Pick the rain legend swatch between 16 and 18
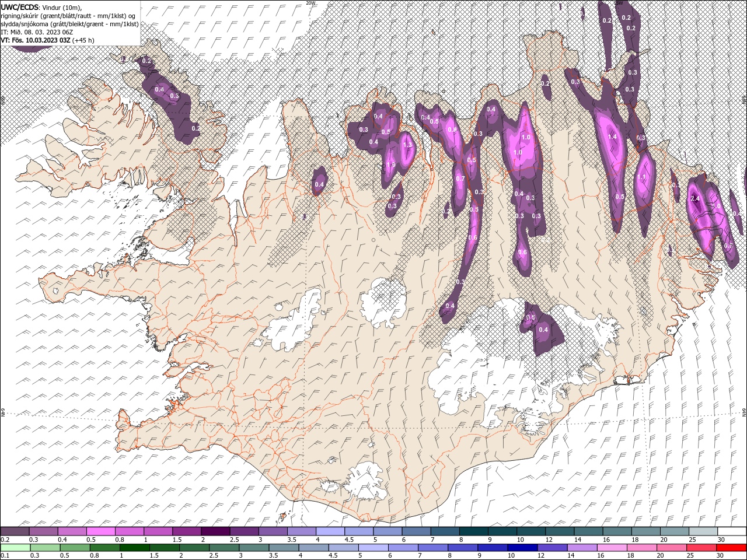 [x=612, y=548]
